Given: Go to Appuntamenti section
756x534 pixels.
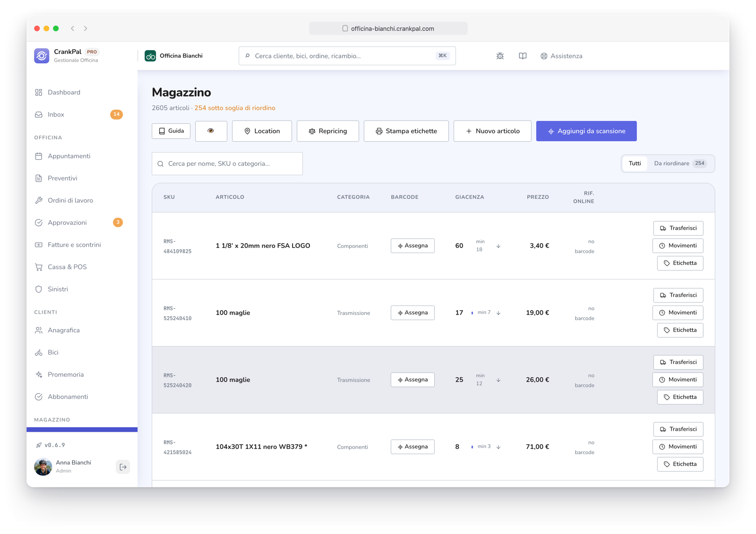Looking at the screenshot, I should 69,156.
